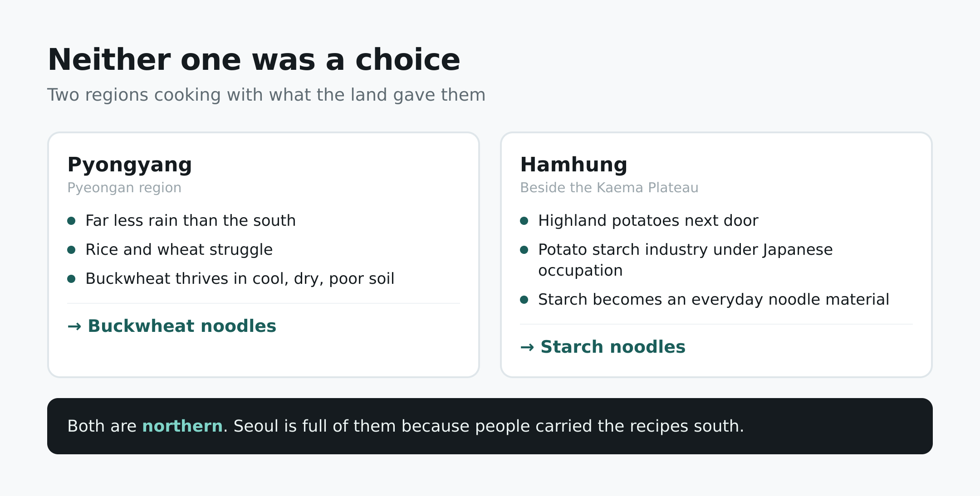980x496 pixels.
Task: Select the subtitle about two regions cooking
Action: click(x=266, y=95)
